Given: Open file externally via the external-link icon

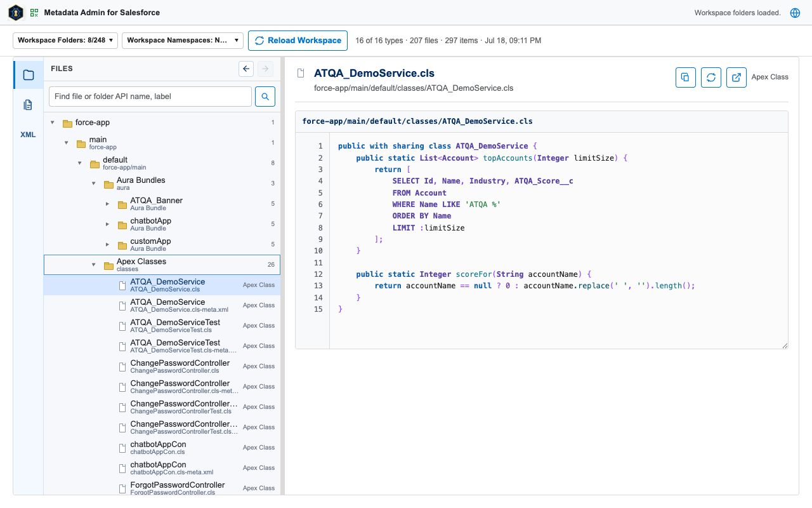Looking at the screenshot, I should 737,77.
